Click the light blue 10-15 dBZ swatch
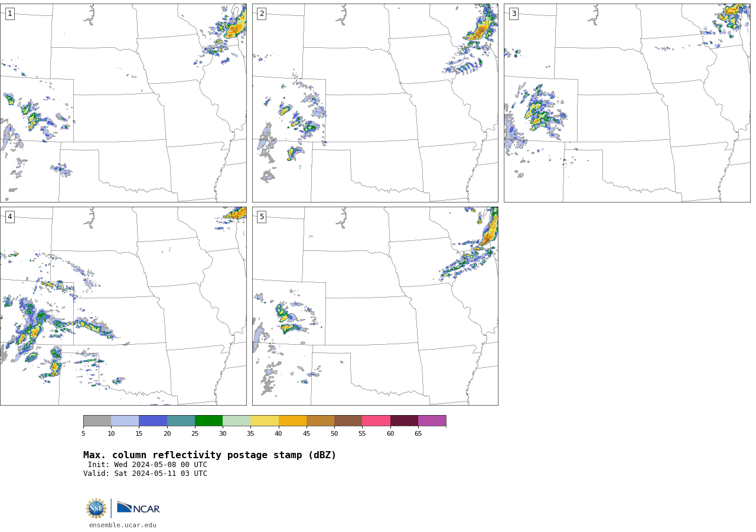Image resolution: width=756 pixels, height=532 pixels. (x=125, y=420)
